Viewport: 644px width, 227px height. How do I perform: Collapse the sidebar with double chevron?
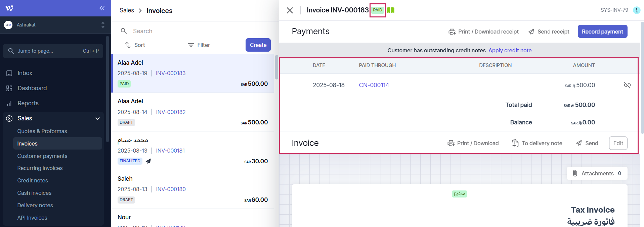click(102, 8)
